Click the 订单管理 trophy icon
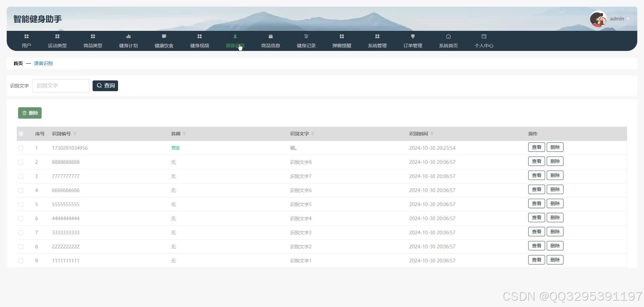Screen dimensions: 644x307 [x=413, y=36]
